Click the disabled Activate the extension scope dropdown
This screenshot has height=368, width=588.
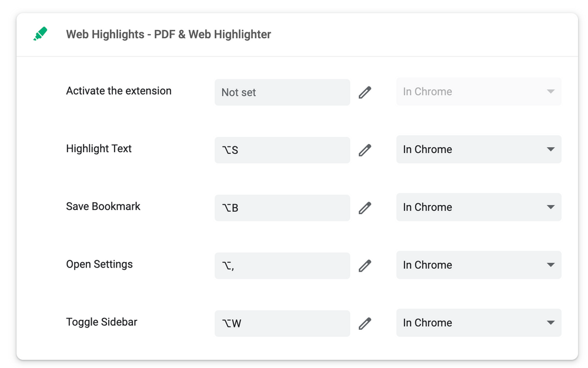(479, 92)
